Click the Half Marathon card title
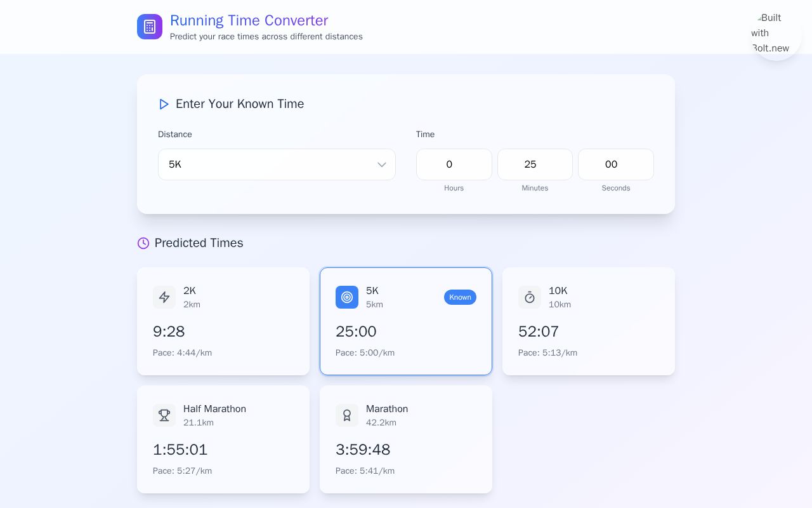 pyautogui.click(x=214, y=409)
